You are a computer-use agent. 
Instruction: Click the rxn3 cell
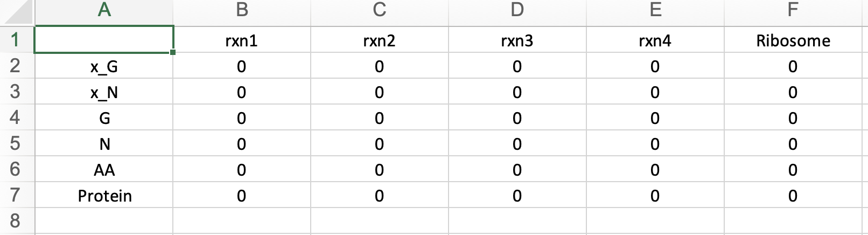pyautogui.click(x=517, y=40)
